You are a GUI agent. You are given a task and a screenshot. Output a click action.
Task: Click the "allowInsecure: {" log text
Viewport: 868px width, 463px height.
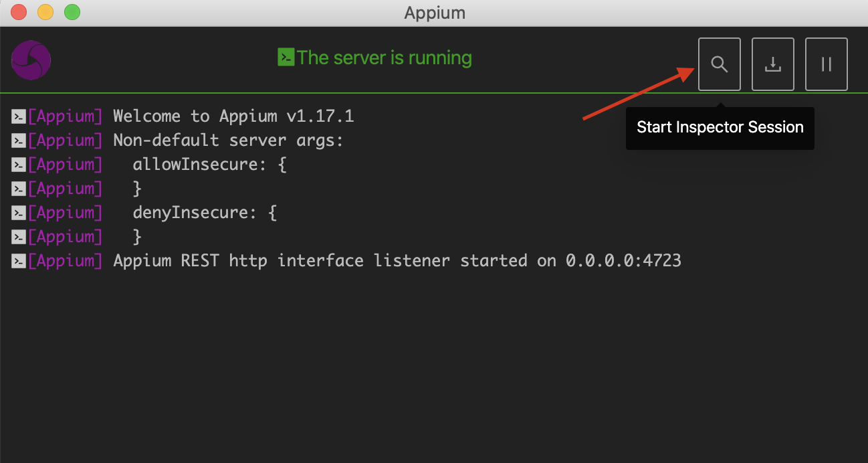209,165
